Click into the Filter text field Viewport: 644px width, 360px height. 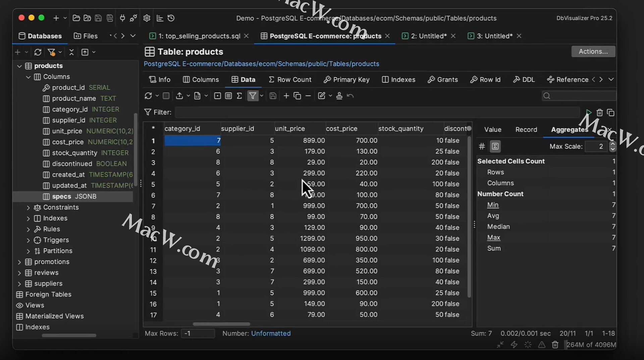pyautogui.click(x=377, y=112)
